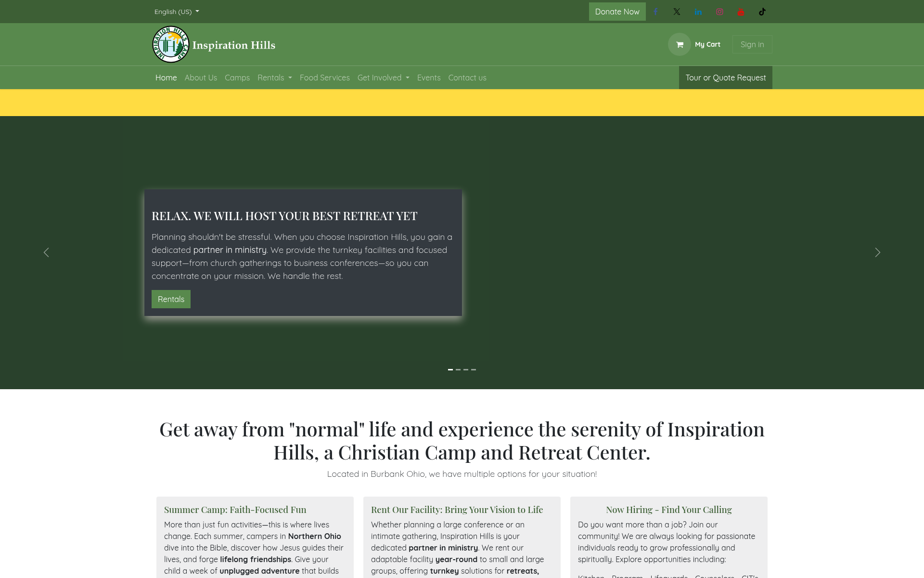The width and height of the screenshot is (924, 578).
Task: Click the Tour or Quote Request button
Action: pyautogui.click(x=725, y=78)
